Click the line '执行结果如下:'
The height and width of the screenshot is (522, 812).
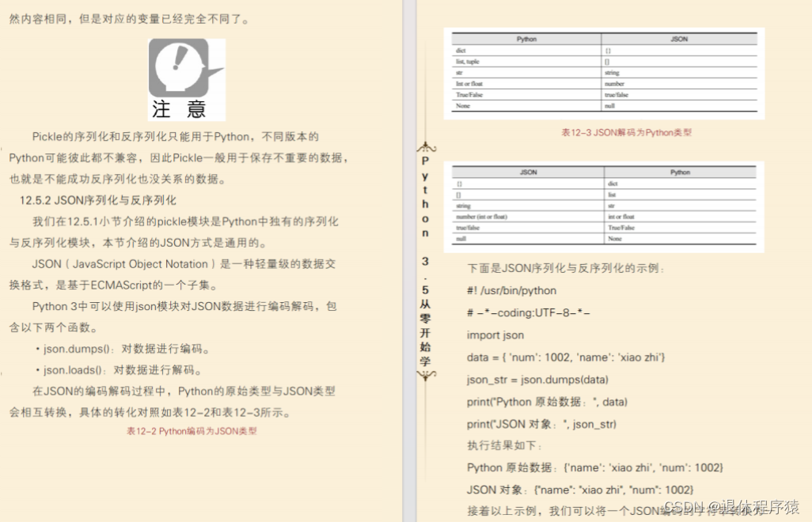(504, 445)
